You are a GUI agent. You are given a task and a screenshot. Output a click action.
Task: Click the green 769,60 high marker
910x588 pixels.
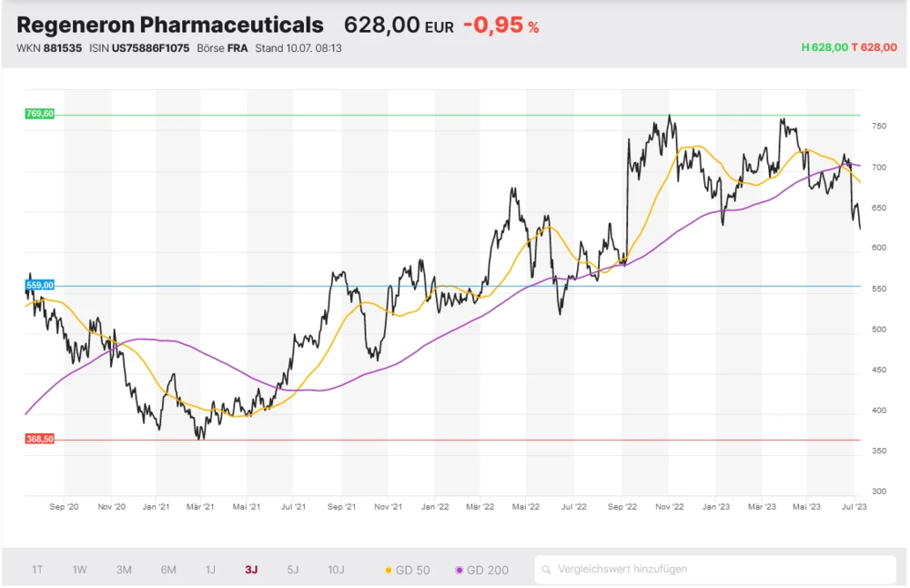pos(40,114)
